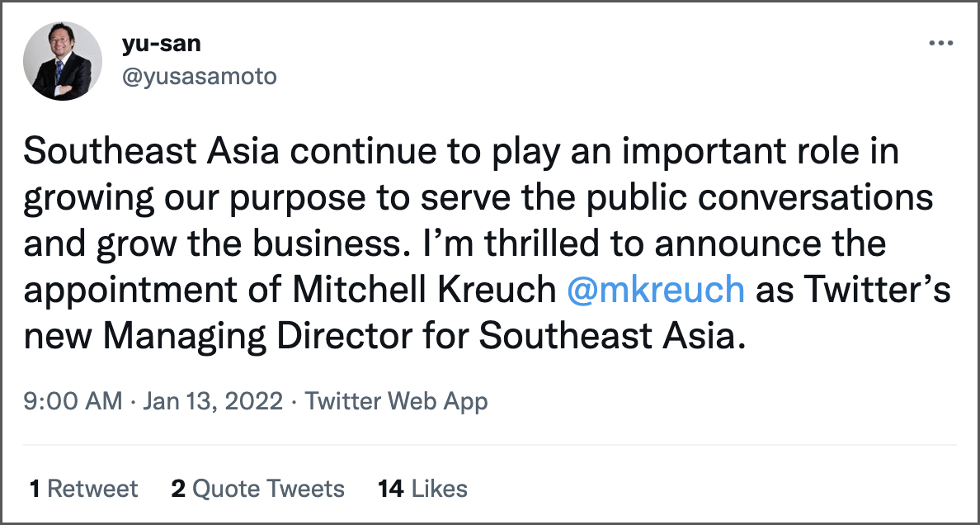Click the name Mitchell Kreuch in tweet
980x525 pixels.
[x=422, y=291]
